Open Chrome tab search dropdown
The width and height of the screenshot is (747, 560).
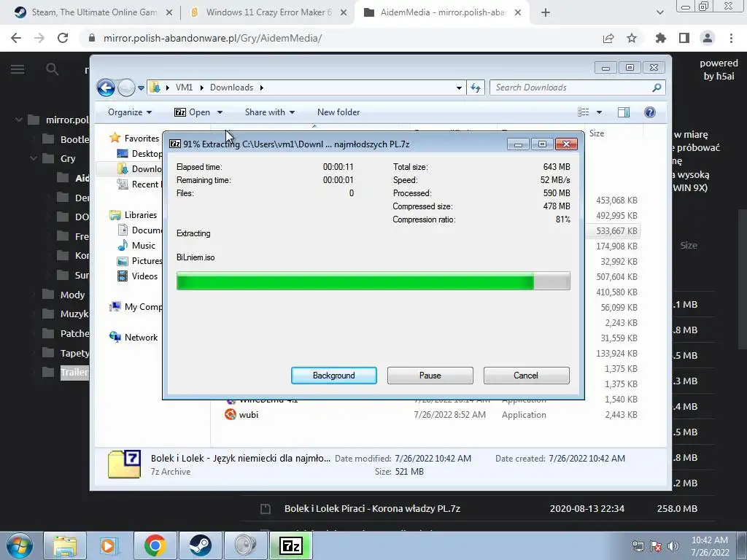point(659,13)
